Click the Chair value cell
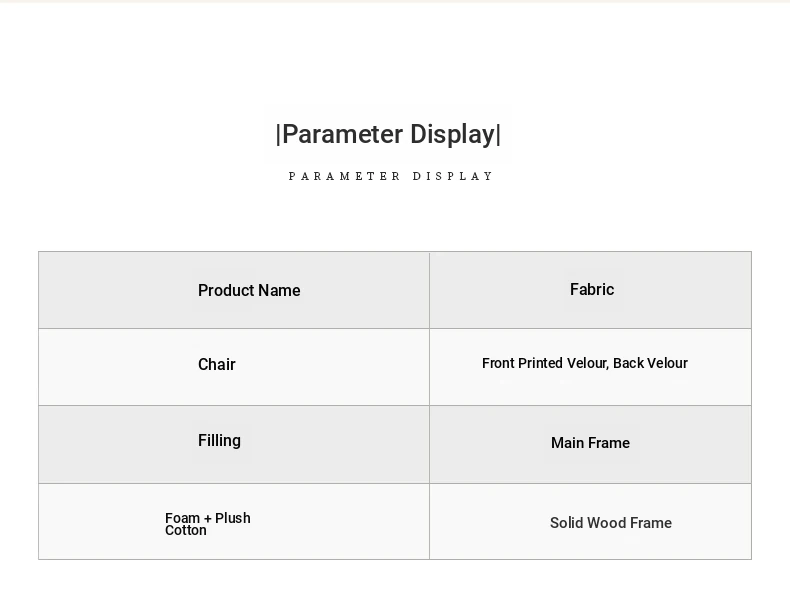 point(217,364)
